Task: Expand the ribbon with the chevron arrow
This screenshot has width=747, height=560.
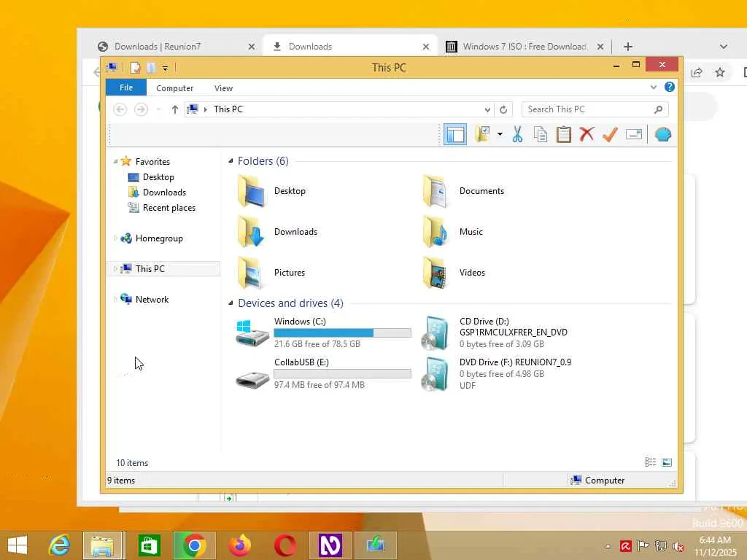Action: tap(654, 87)
